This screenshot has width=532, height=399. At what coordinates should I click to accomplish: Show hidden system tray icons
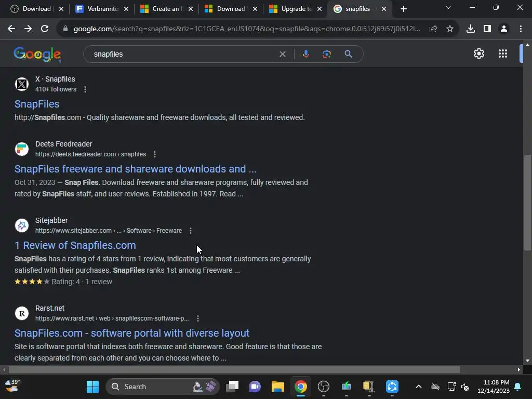[419, 387]
